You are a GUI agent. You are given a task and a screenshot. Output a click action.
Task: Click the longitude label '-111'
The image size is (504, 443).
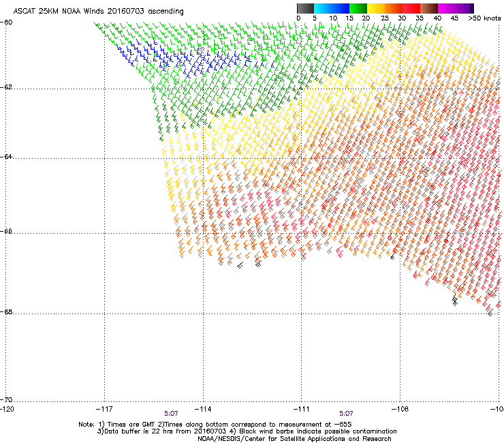click(302, 409)
